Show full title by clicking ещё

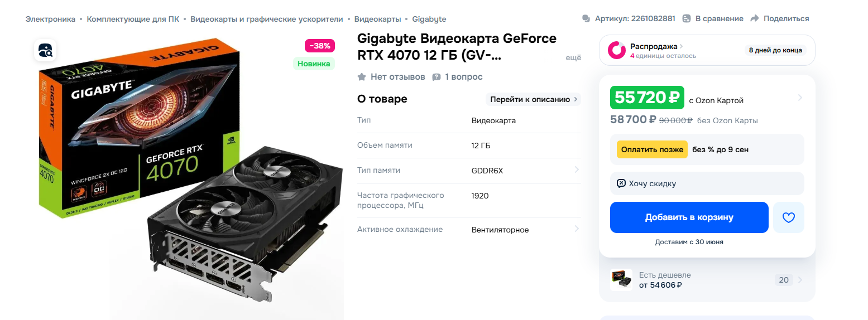573,57
